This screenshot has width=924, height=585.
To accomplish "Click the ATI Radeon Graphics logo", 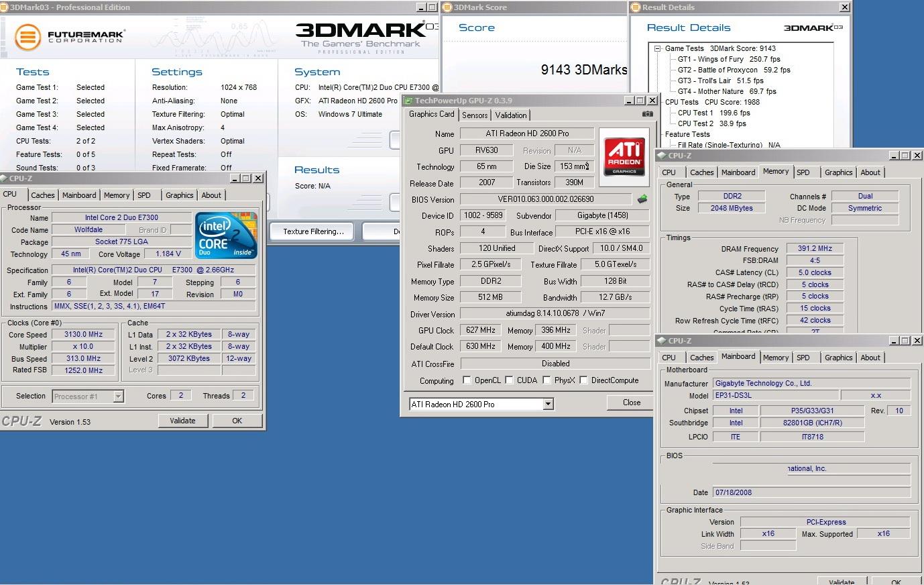I will point(624,157).
